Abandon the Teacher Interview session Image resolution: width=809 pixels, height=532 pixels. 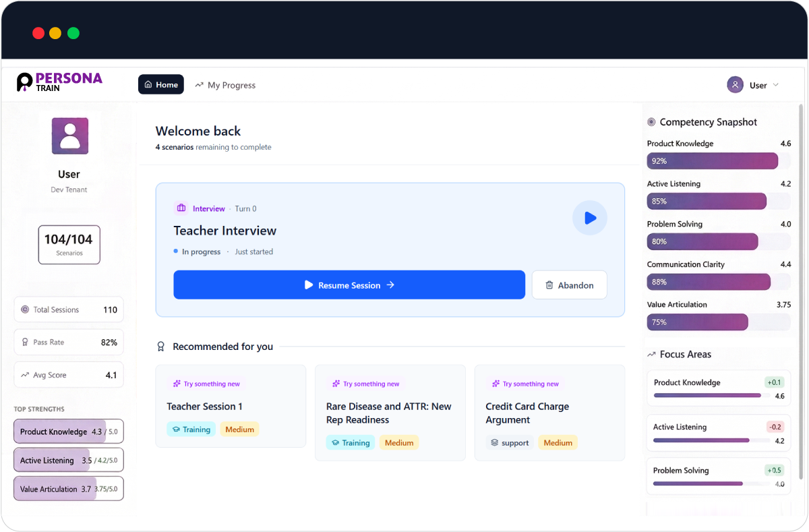point(570,285)
